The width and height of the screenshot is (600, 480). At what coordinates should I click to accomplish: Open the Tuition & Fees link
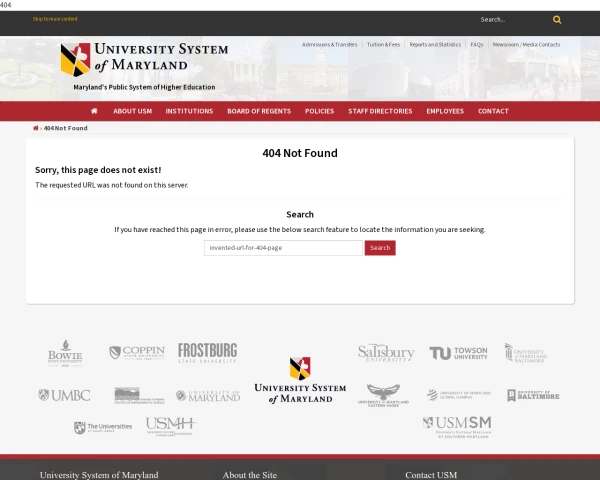[383, 44]
